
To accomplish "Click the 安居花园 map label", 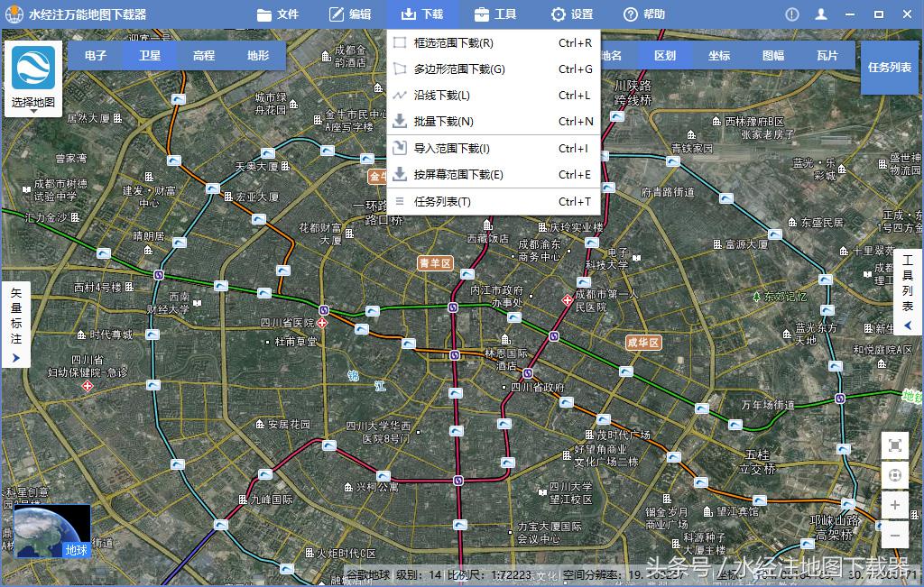I will click(289, 424).
